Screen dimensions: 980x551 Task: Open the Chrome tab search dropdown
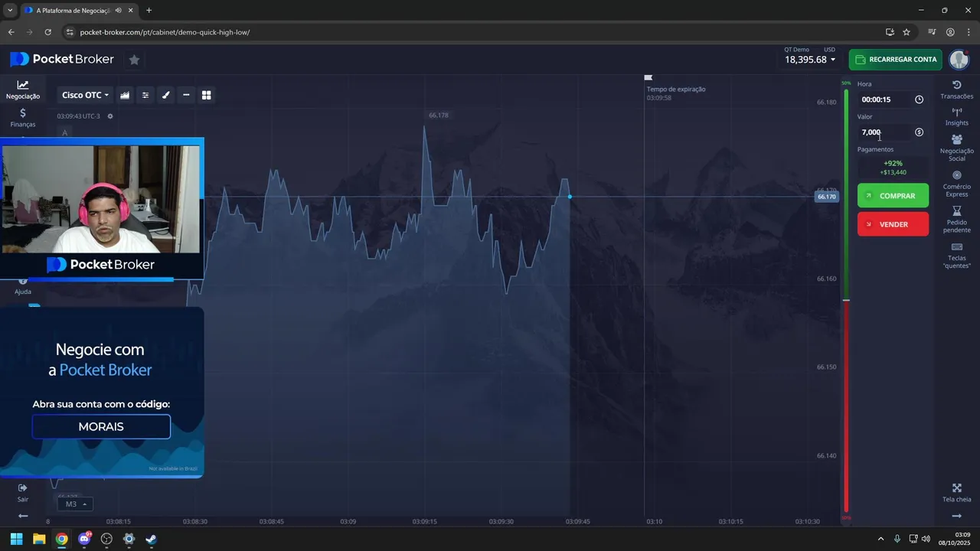[x=10, y=11]
